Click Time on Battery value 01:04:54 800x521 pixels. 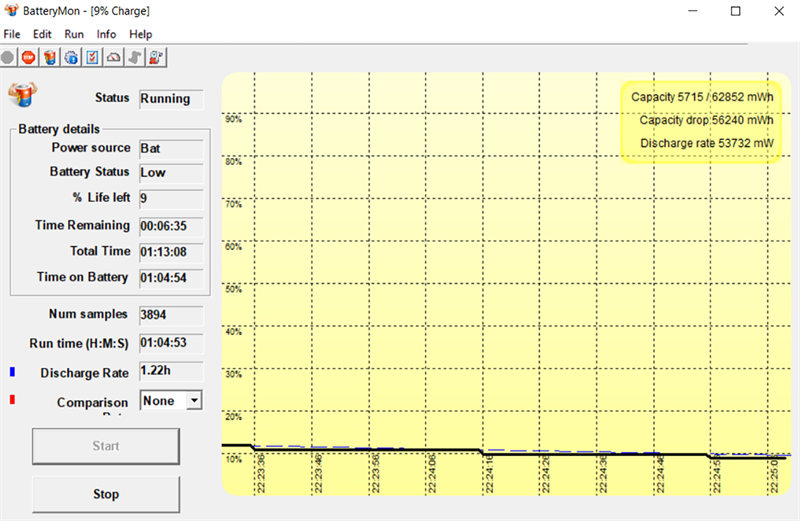(x=171, y=278)
